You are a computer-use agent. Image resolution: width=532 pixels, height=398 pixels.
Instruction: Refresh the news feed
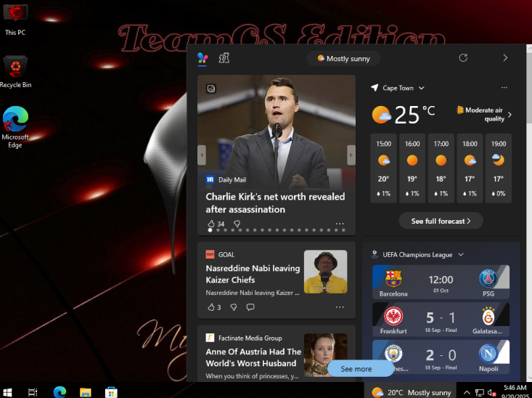[x=463, y=57]
